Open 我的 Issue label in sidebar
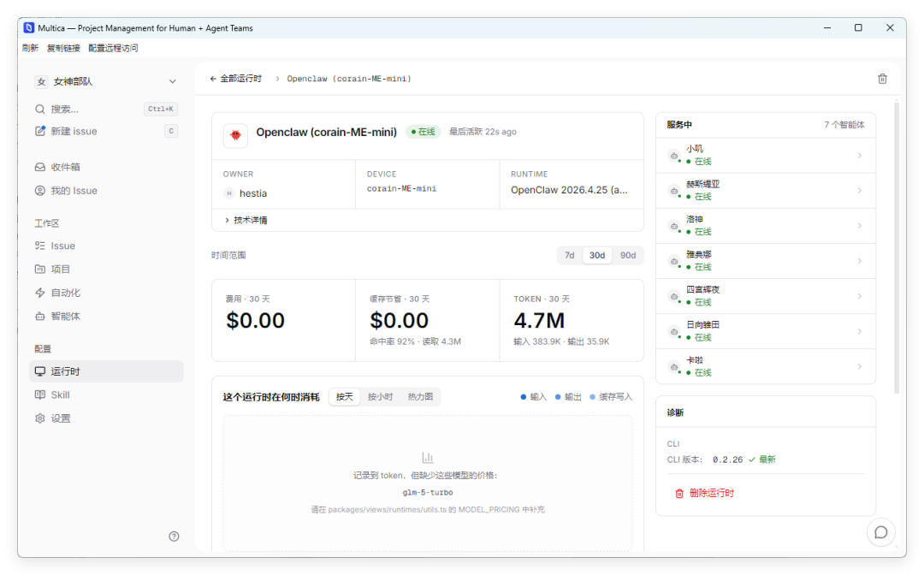Image resolution: width=924 pixels, height=575 pixels. [74, 190]
